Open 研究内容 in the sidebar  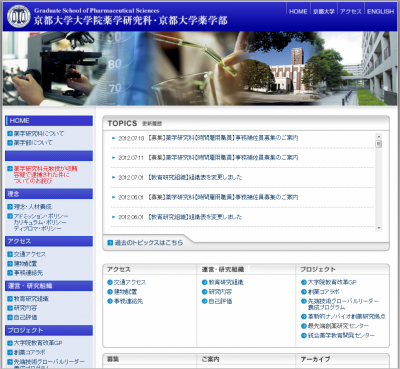[25, 308]
